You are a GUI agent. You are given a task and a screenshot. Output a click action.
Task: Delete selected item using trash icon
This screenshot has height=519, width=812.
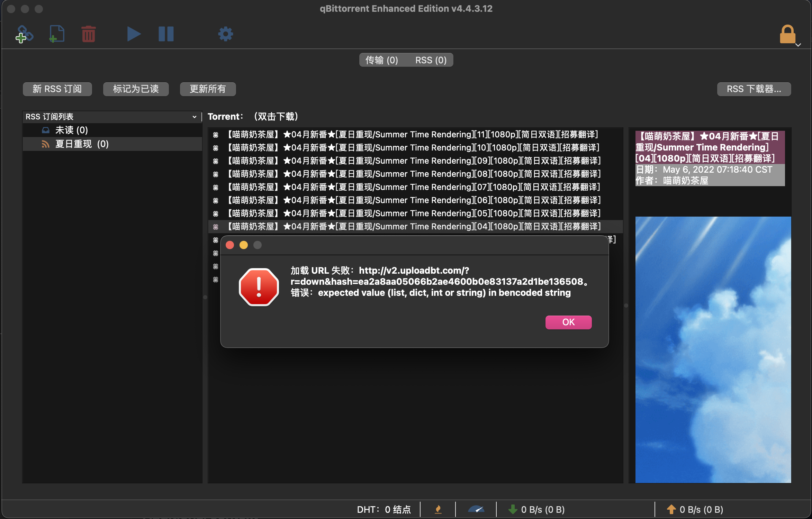coord(88,34)
